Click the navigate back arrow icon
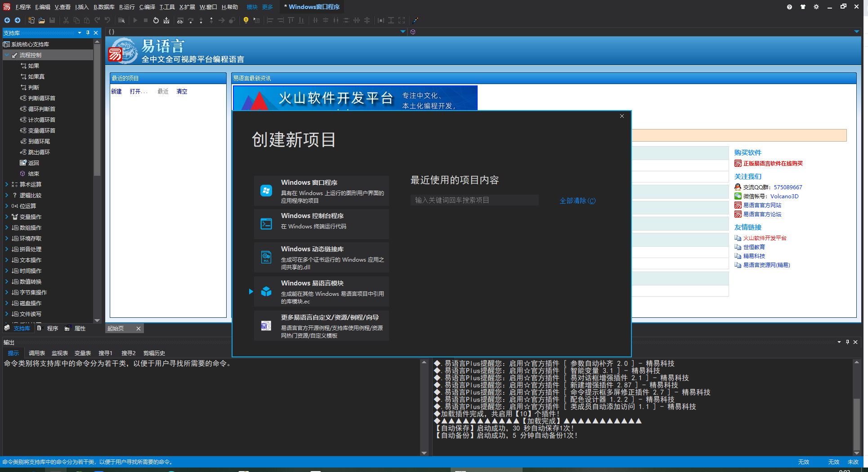868x472 pixels. click(x=7, y=20)
